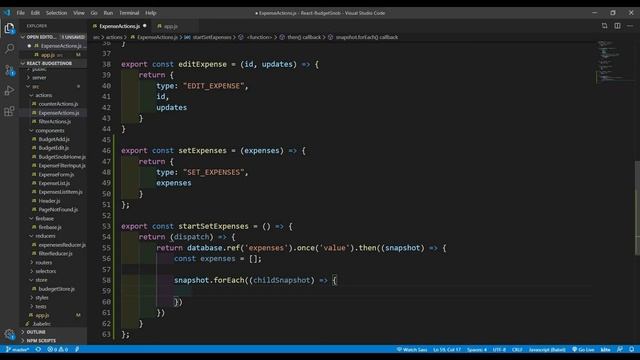Open the Help menu

pos(151,13)
